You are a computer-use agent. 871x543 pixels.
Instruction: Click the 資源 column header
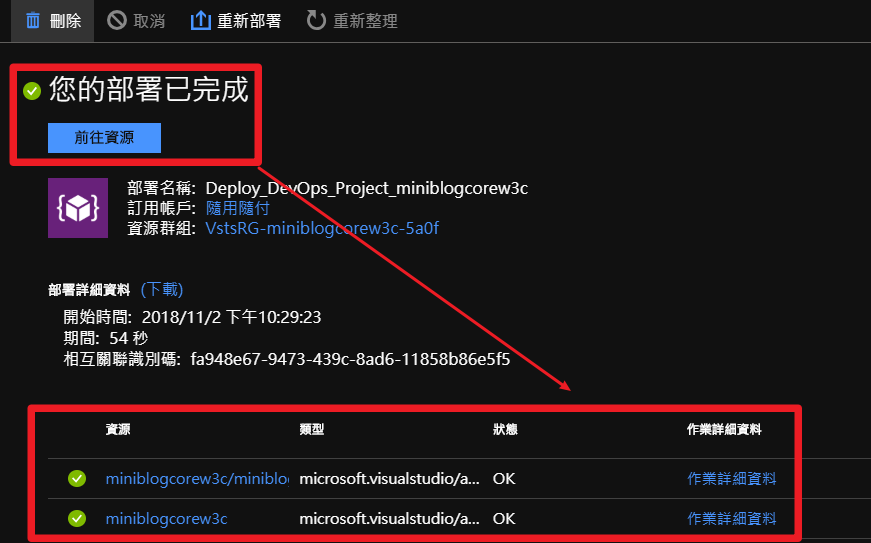[118, 429]
